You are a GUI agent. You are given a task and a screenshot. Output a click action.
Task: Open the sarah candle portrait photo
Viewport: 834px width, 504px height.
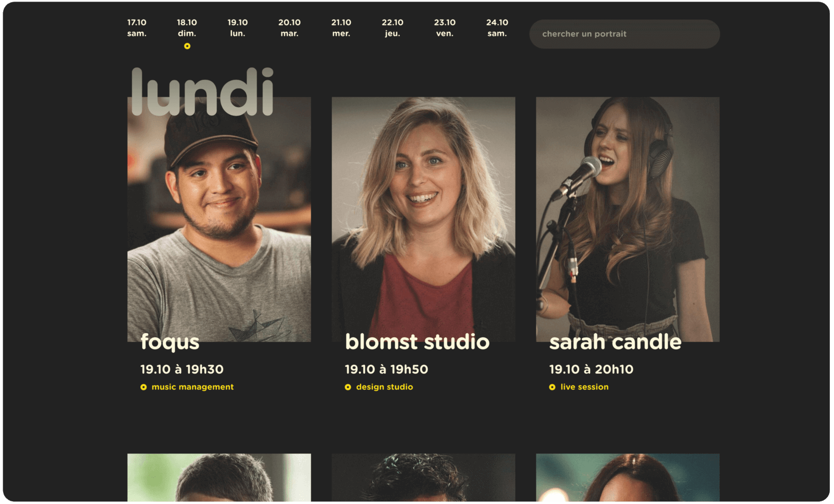[x=628, y=219]
